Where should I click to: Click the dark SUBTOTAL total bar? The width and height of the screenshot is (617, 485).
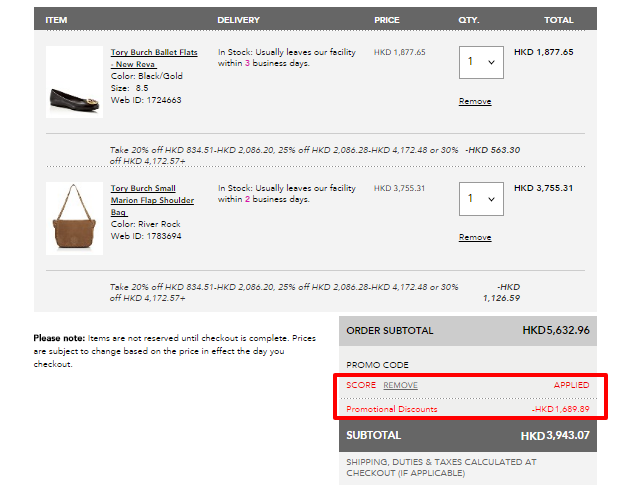(468, 435)
